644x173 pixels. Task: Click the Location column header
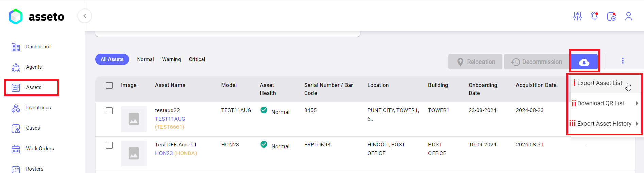click(x=378, y=85)
